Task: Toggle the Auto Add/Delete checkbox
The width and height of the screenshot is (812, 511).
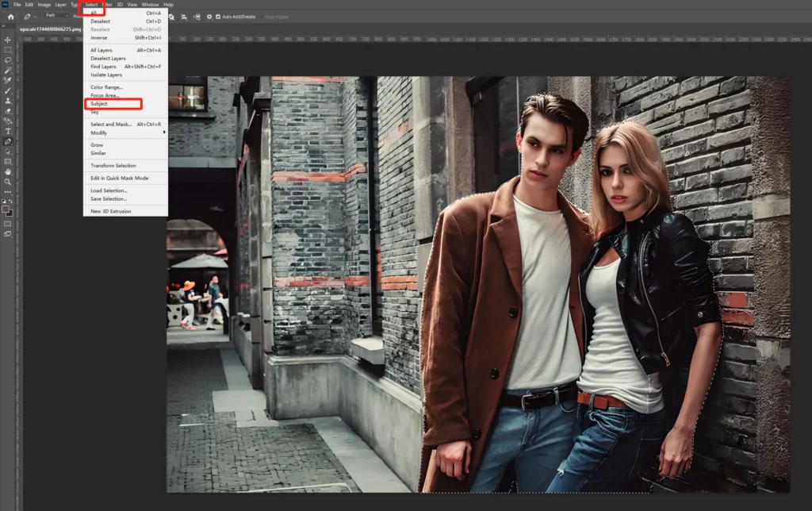Action: (x=218, y=17)
